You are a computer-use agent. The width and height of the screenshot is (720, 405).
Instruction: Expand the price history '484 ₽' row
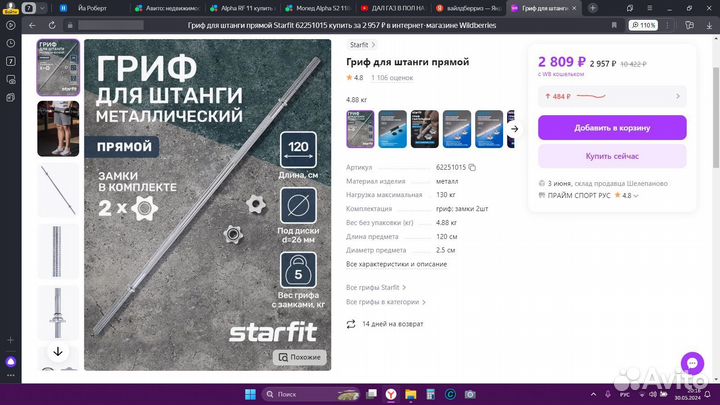click(x=612, y=96)
